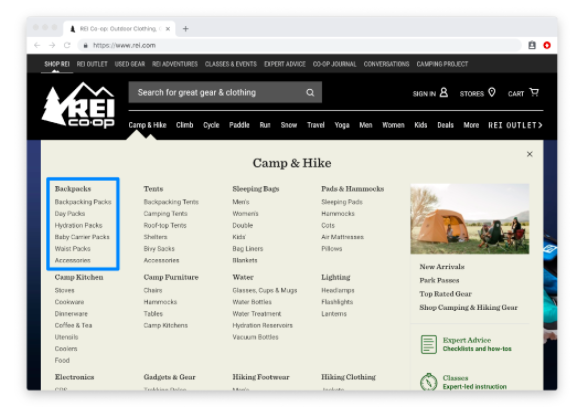Select the Snow category
578x409 pixels.
pyautogui.click(x=289, y=125)
